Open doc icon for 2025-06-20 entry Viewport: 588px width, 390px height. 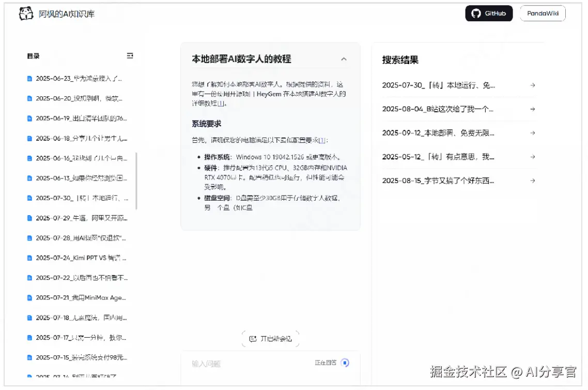pos(29,98)
